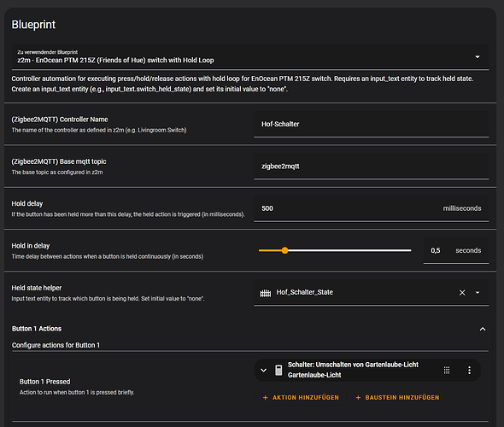The image size is (504, 427).
Task: Click the Hold in delay slider handle
Action: (284, 250)
